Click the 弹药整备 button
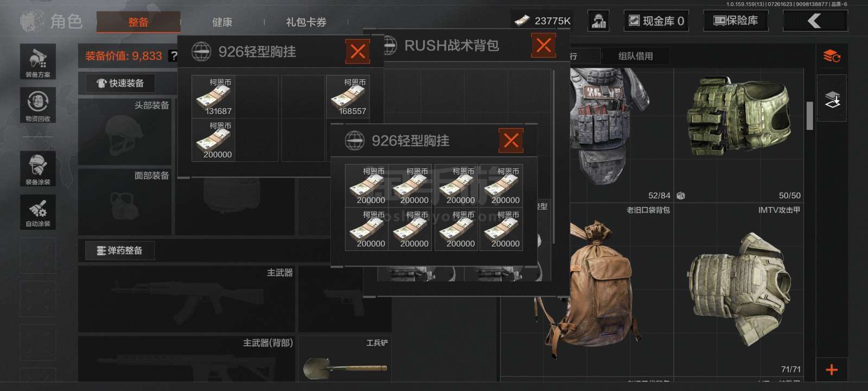Image resolution: width=868 pixels, height=391 pixels. pos(120,250)
